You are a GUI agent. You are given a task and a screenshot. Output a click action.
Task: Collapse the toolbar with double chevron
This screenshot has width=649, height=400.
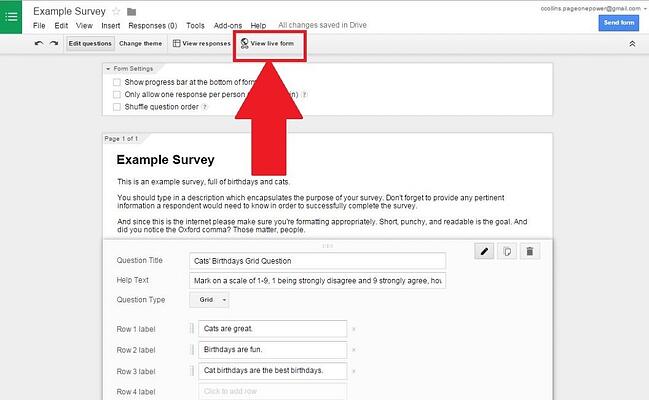632,43
